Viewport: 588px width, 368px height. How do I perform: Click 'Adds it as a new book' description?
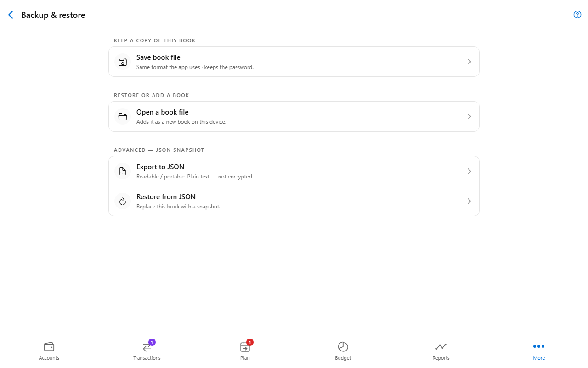(x=181, y=122)
